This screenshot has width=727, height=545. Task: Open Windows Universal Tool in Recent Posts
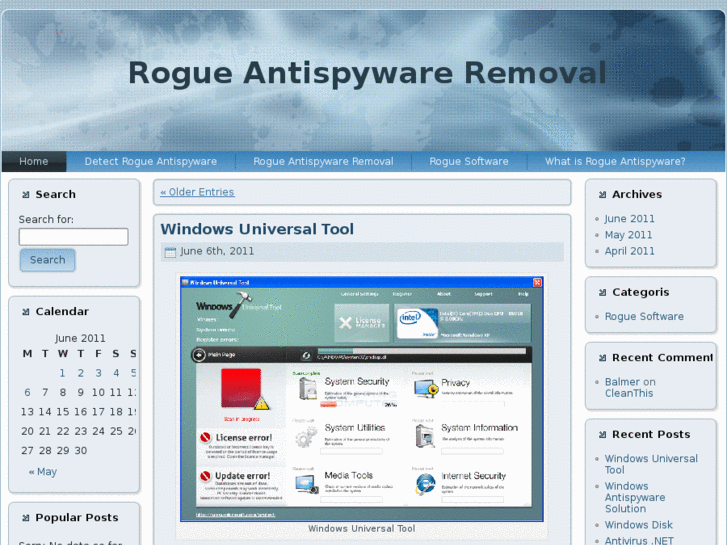(651, 464)
